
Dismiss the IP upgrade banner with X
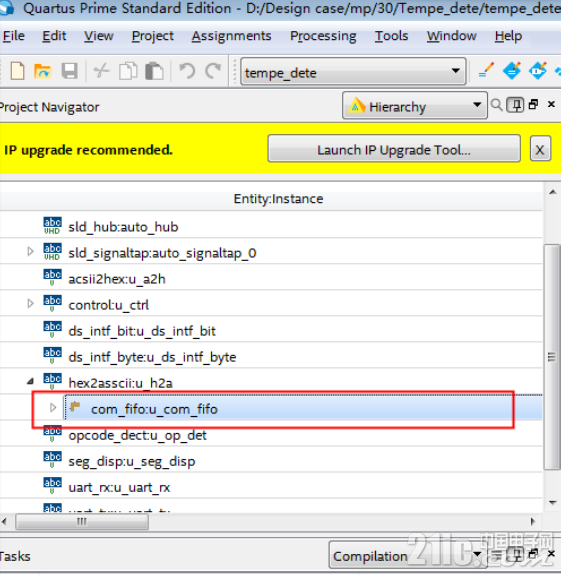(540, 149)
